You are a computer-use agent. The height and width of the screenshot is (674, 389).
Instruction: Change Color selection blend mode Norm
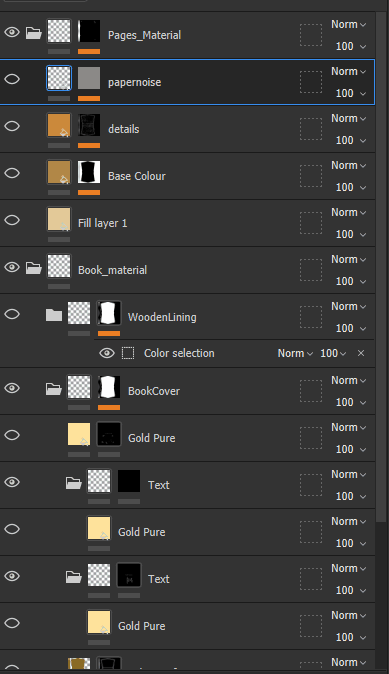click(295, 353)
